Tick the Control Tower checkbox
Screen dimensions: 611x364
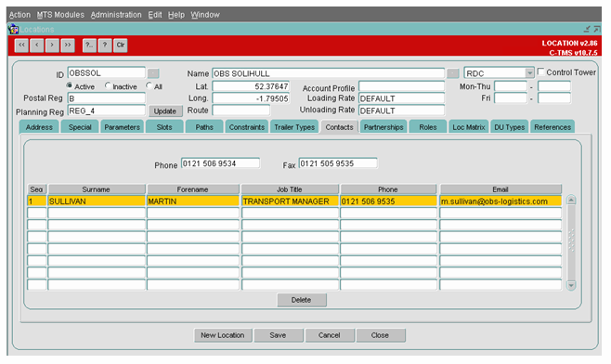[540, 71]
